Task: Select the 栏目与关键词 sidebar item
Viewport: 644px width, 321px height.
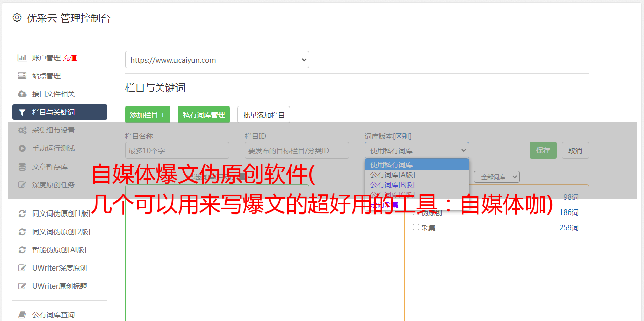Action: (60, 112)
